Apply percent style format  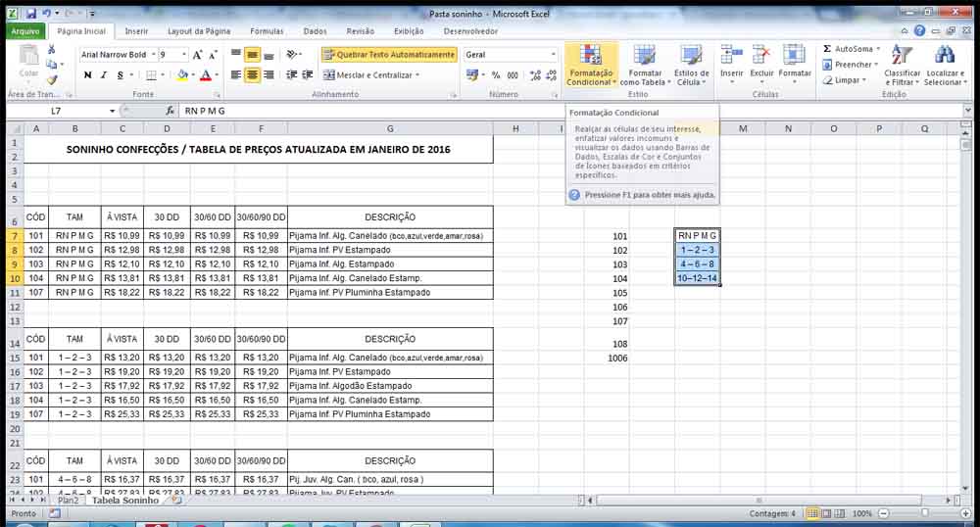point(496,74)
